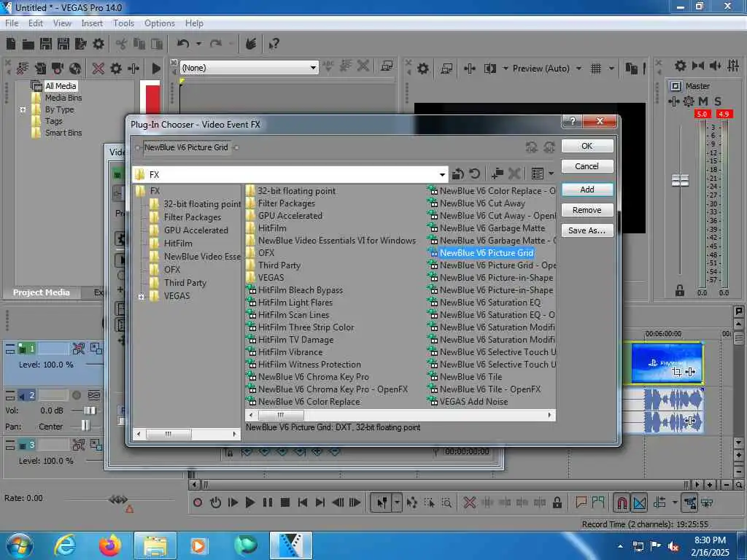This screenshot has width=747, height=560.
Task: Click track 2 Vol slider
Action: 90,411
